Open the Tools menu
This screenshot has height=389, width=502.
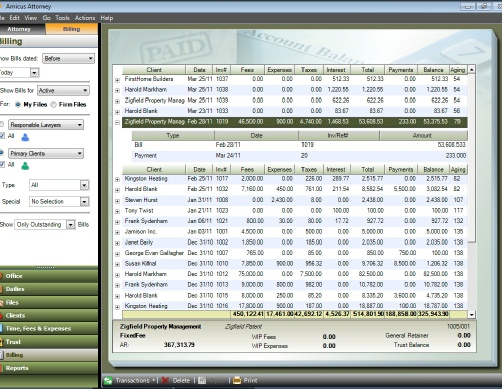[62, 18]
